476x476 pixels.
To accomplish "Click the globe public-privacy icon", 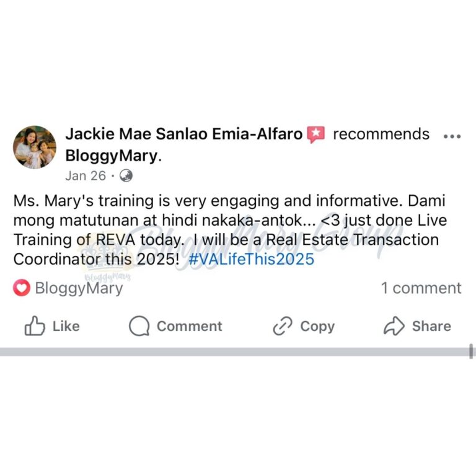I will coord(126,175).
